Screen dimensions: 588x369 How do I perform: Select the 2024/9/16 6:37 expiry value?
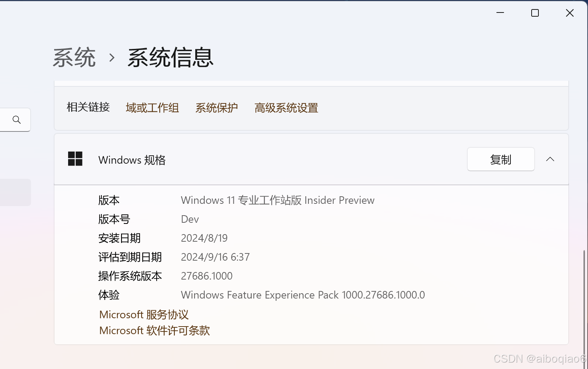[x=215, y=257]
